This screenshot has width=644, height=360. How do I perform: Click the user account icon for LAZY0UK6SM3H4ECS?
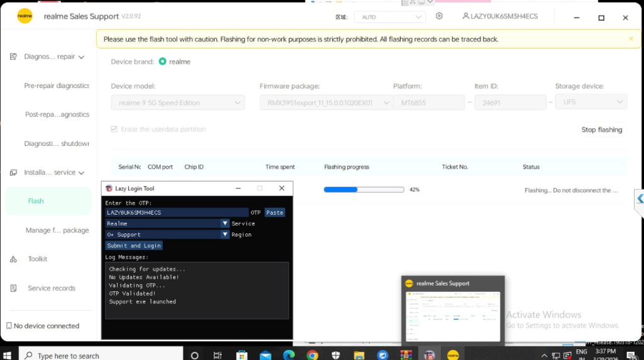pos(465,16)
